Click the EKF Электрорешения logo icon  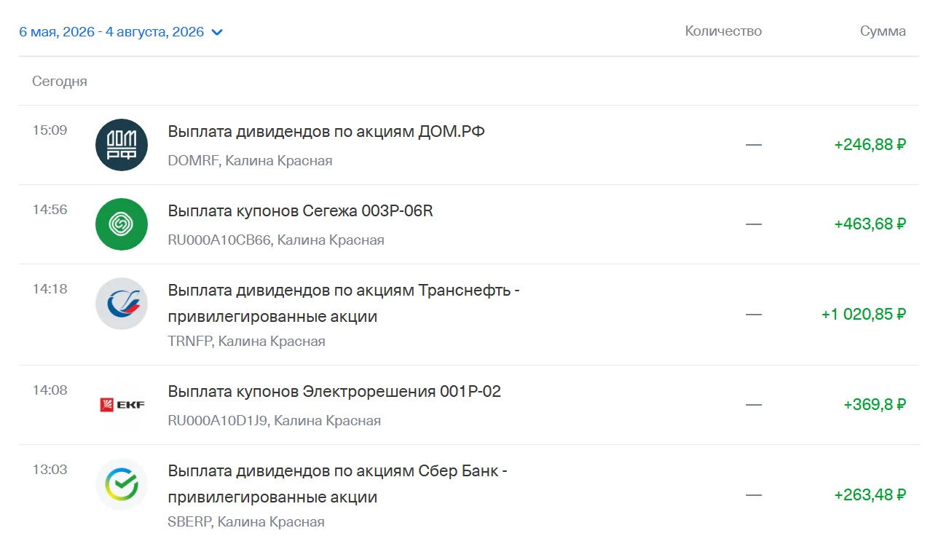pos(122,405)
